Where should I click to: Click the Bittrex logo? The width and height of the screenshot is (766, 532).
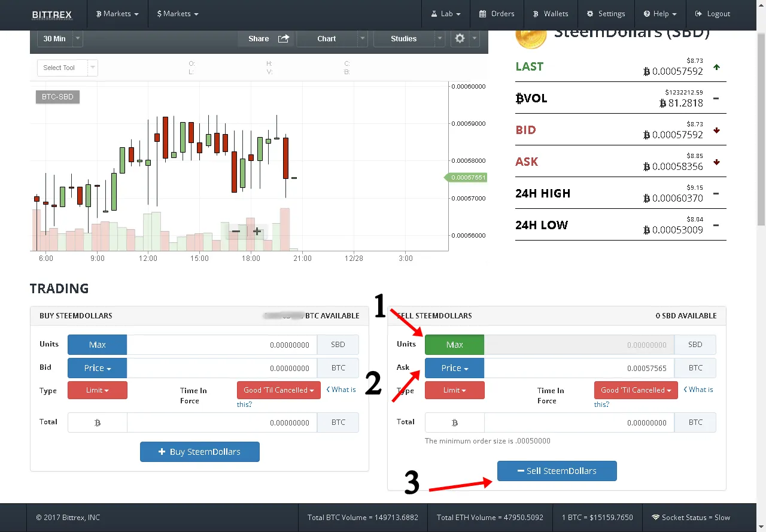pos(53,14)
